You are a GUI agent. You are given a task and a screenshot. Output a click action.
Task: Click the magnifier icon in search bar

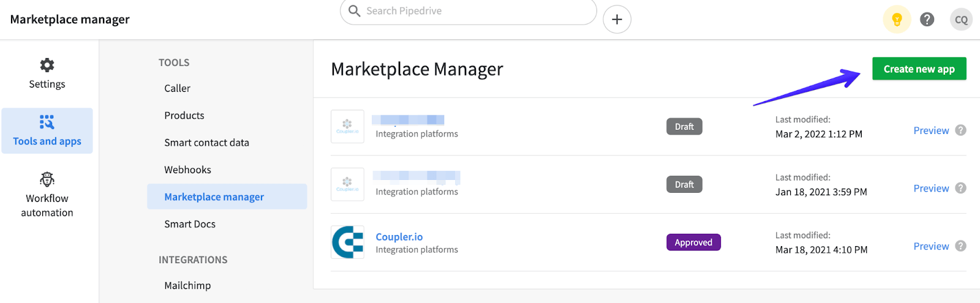click(354, 10)
